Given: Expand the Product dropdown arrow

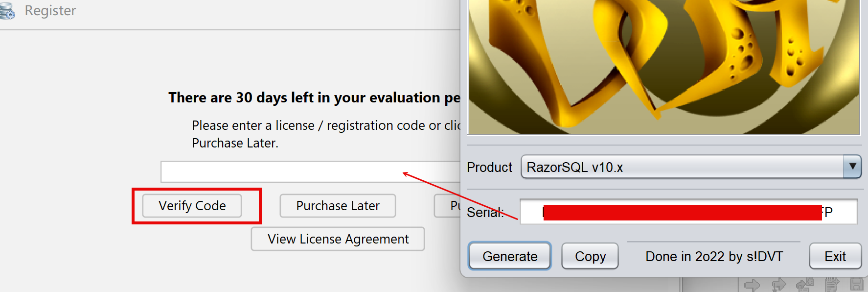Looking at the screenshot, I should [x=852, y=167].
